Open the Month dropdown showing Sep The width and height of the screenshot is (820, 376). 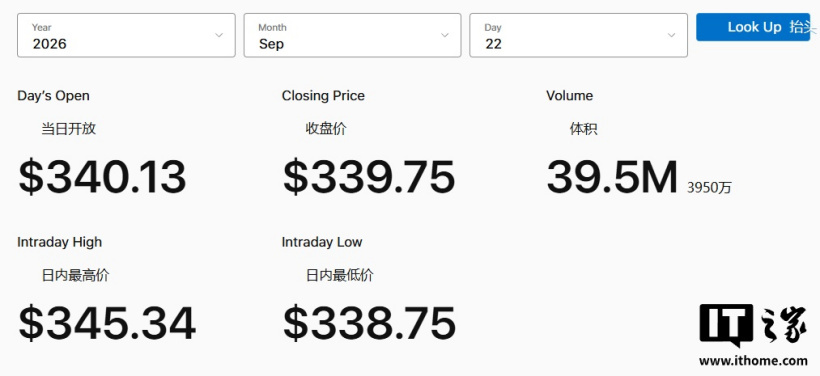click(x=352, y=36)
